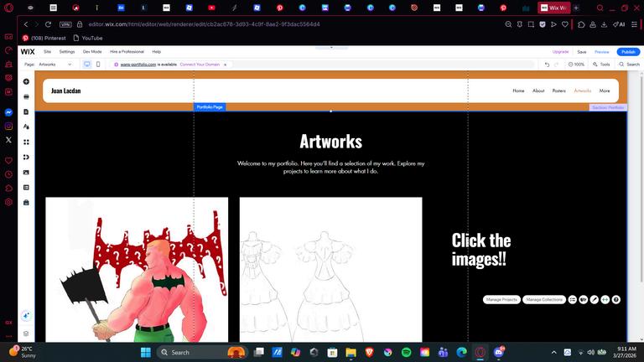644x362 pixels.
Task: Reload the browser page
Action: [x=48, y=24]
